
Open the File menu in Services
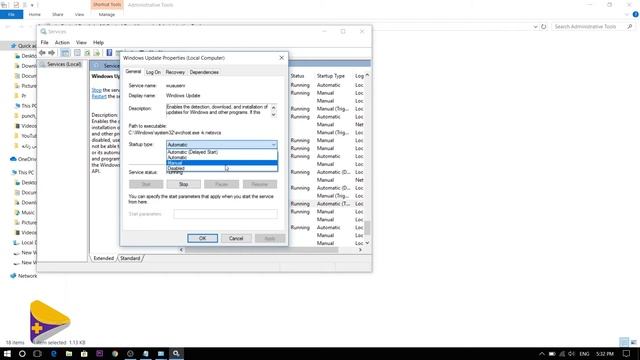click(x=44, y=42)
